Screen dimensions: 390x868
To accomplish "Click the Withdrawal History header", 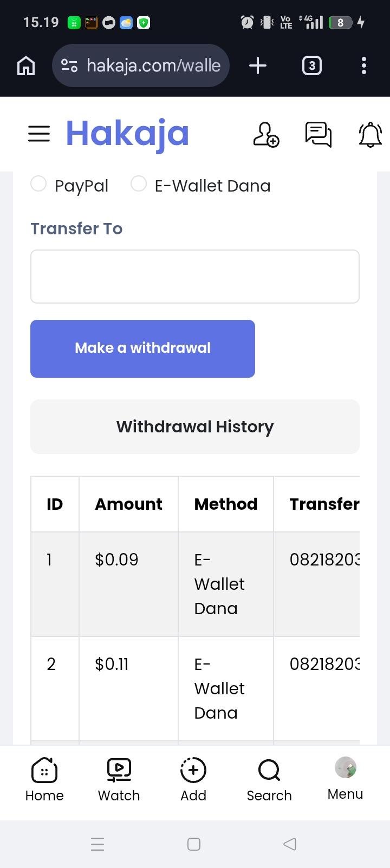I will 195,426.
